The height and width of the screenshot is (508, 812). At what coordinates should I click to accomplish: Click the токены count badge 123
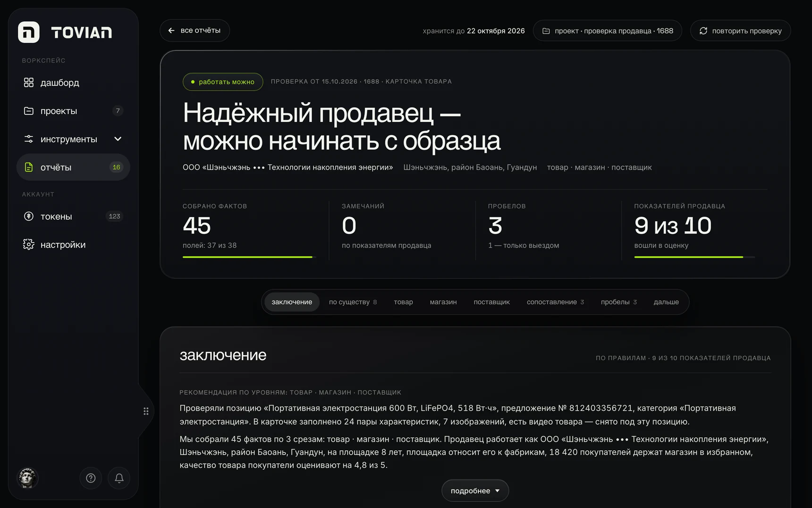point(114,216)
